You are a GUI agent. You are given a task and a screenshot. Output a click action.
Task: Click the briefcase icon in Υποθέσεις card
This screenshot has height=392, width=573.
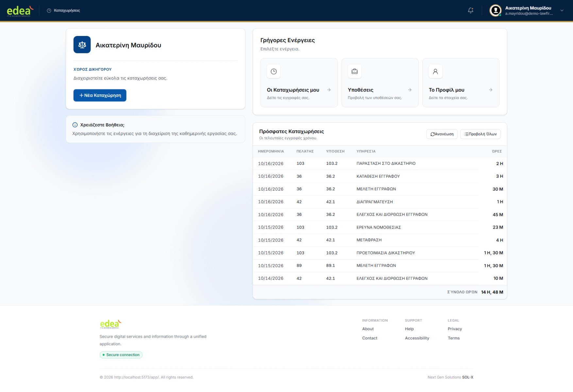click(x=354, y=72)
